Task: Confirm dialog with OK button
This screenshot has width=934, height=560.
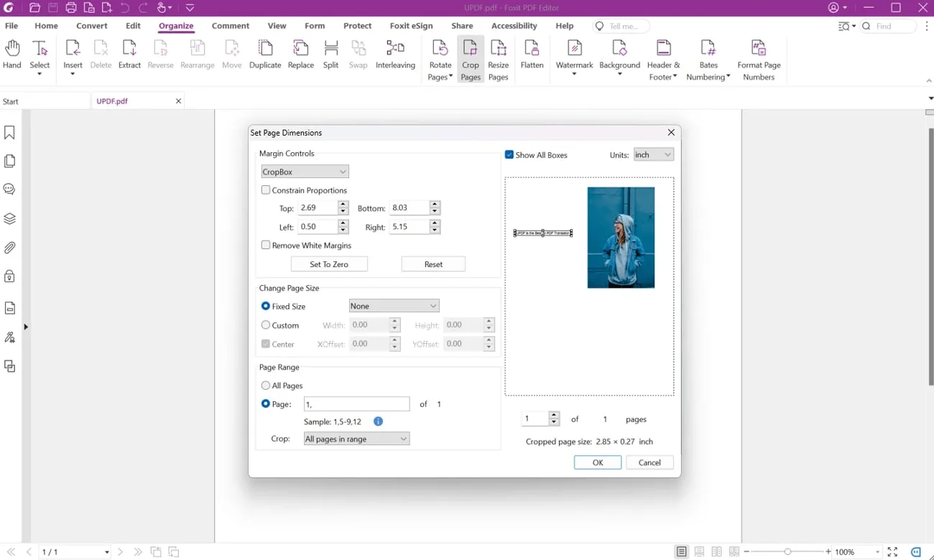Action: click(x=597, y=462)
